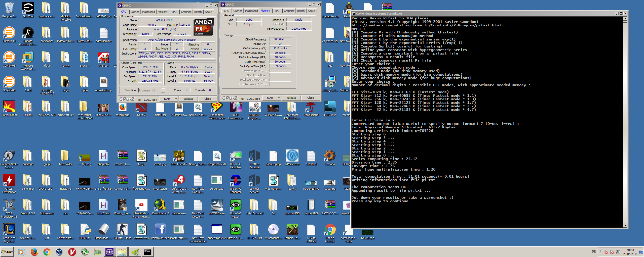Launch Dota 2 desktop shortcut
644x257 pixels.
point(141,109)
